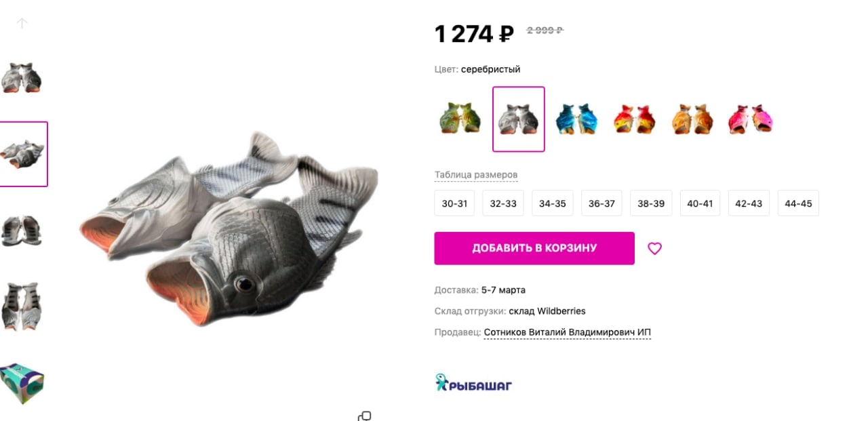Open seller Сотников Виталий Владимирович ИП link
The image size is (868, 421).
[567, 332]
